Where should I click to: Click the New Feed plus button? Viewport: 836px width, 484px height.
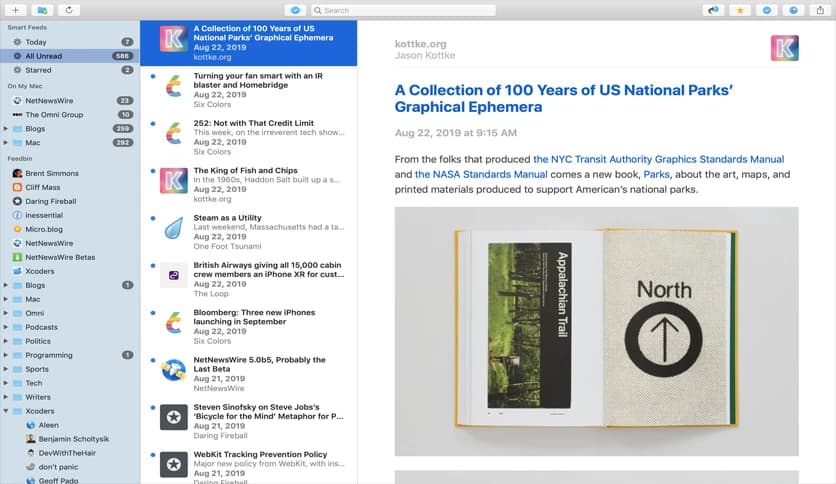click(15, 10)
